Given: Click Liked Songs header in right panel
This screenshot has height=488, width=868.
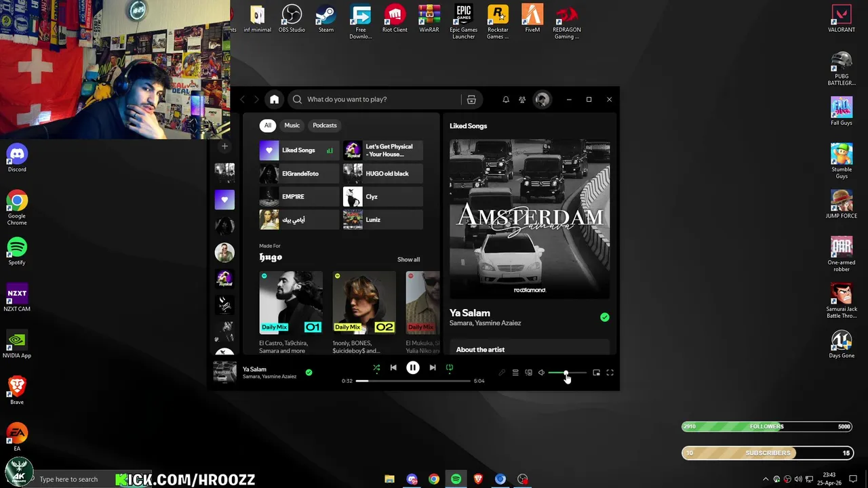Looking at the screenshot, I should 468,126.
